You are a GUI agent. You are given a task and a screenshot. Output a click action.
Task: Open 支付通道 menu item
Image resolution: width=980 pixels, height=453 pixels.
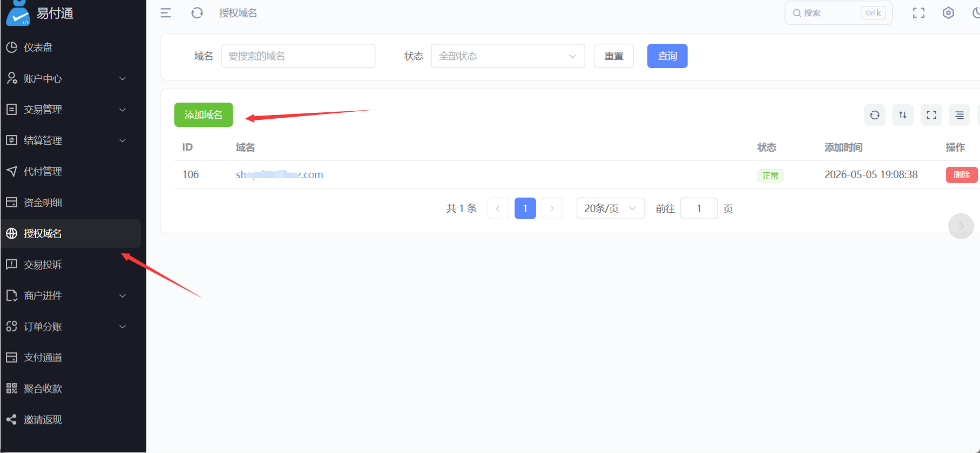point(71,357)
